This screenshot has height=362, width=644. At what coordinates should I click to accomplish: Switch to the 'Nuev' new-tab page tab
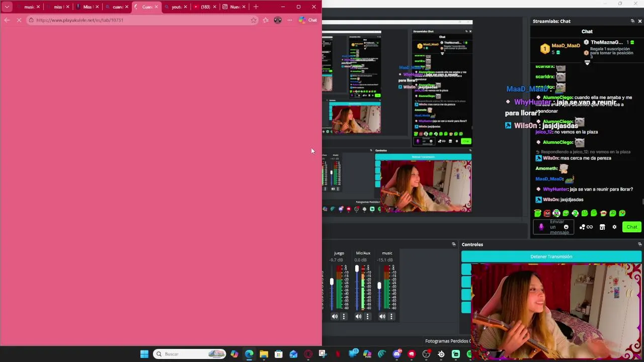(x=233, y=7)
